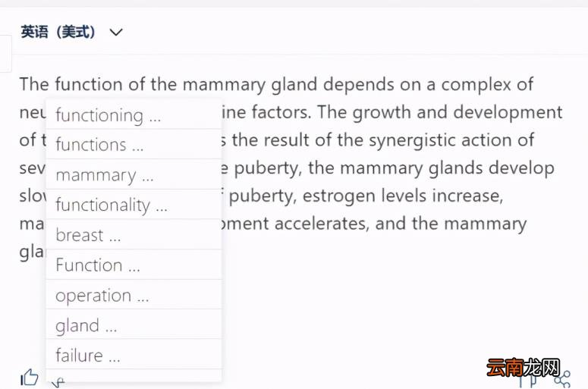This screenshot has height=389, width=588.
Task: Select the "operation ..." alternative
Action: 134,294
